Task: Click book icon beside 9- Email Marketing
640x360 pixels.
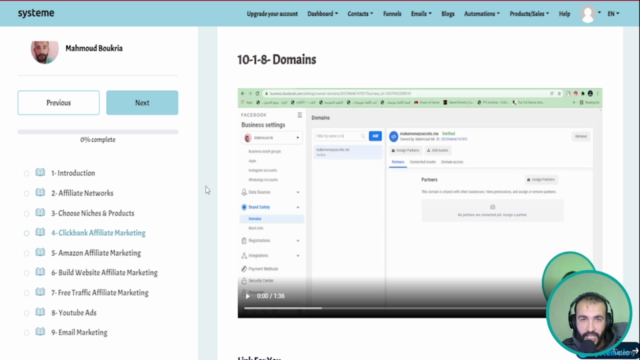Action: coord(40,332)
